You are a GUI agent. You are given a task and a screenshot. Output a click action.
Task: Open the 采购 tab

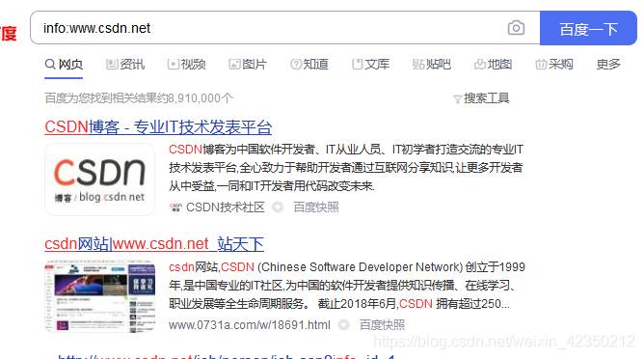pyautogui.click(x=554, y=65)
